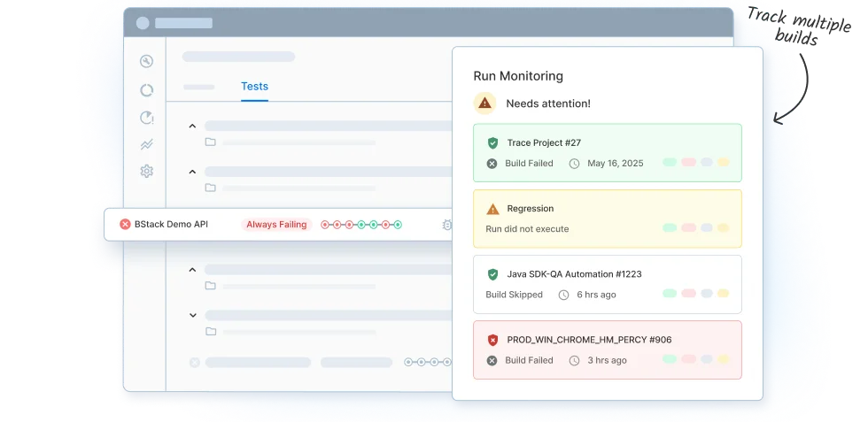
Task: Click the run history dots for BStack Demo API
Action: coord(360,225)
